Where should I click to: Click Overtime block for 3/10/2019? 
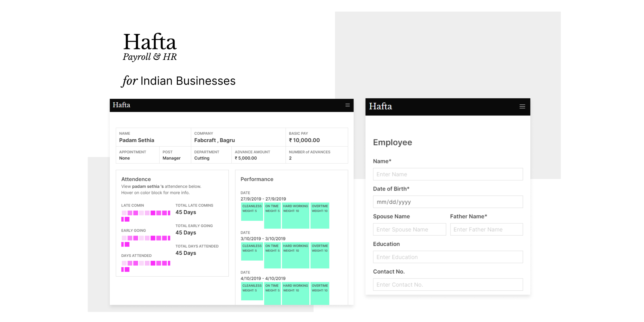pyautogui.click(x=320, y=255)
